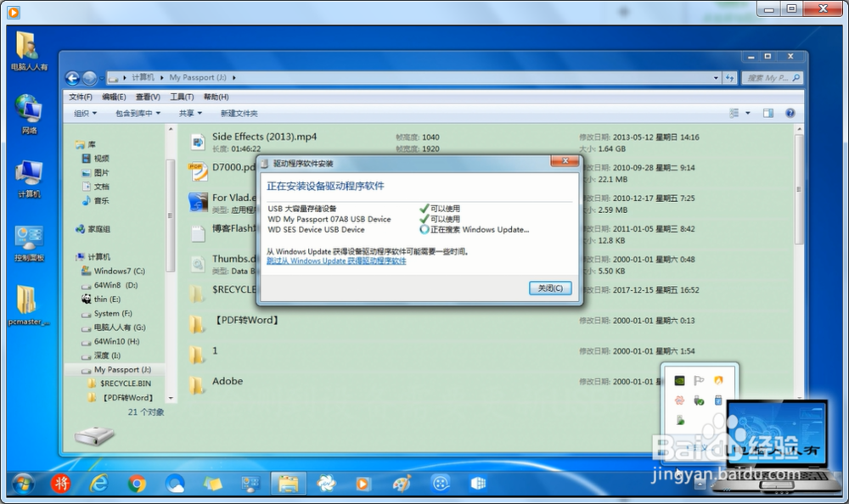Click arrow after My Passport (J:) in address bar

(234, 78)
